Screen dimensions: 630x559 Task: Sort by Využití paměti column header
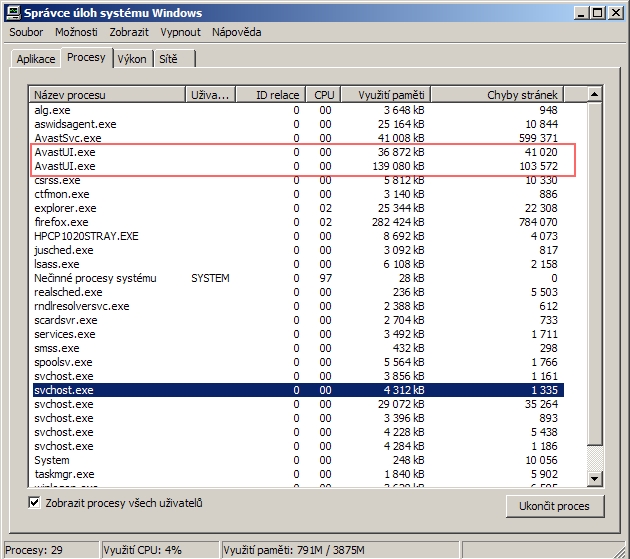click(x=386, y=95)
